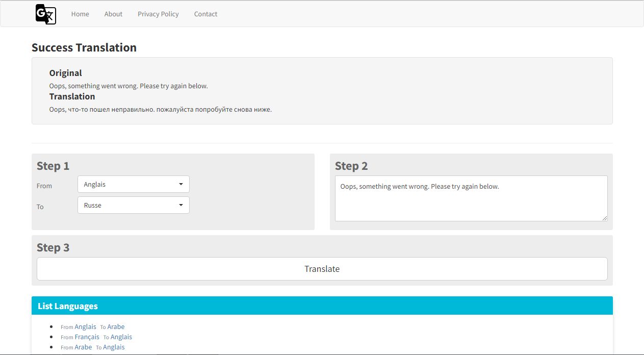Open the Anglais to Arabe link, Arabe word
This screenshot has width=644, height=355.
(116, 326)
